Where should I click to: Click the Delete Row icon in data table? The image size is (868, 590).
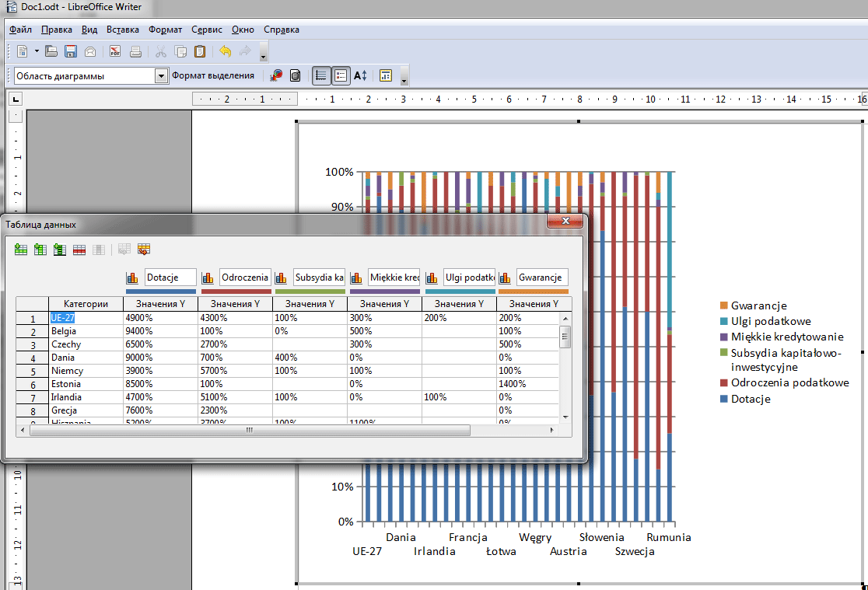click(x=79, y=250)
